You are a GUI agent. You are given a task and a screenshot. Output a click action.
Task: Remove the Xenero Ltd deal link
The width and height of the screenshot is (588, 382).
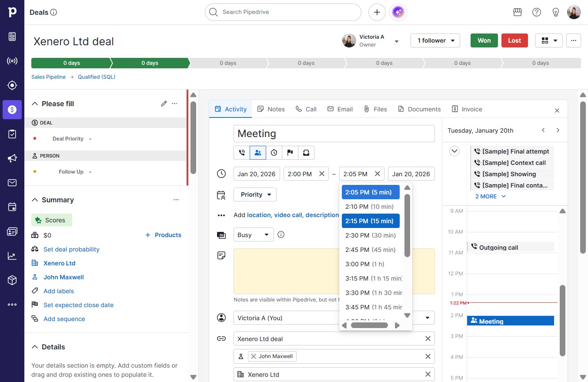(428, 338)
